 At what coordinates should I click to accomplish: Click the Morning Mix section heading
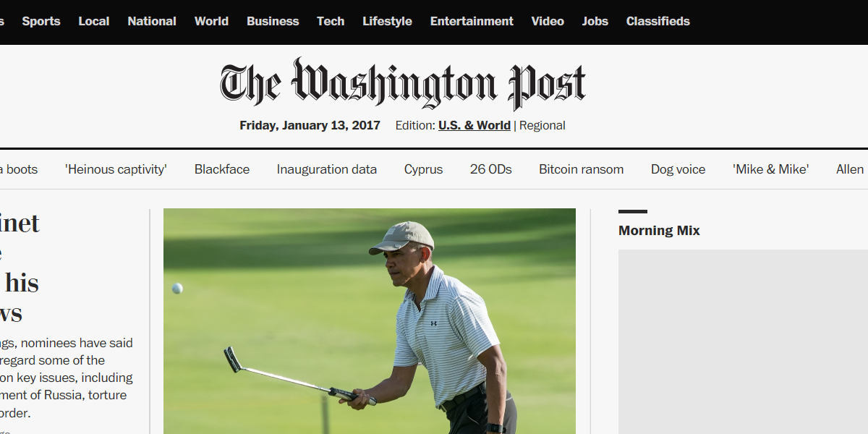659,231
